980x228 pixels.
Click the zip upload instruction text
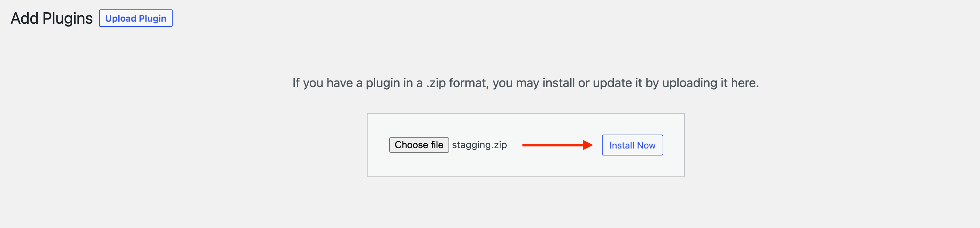[x=525, y=83]
